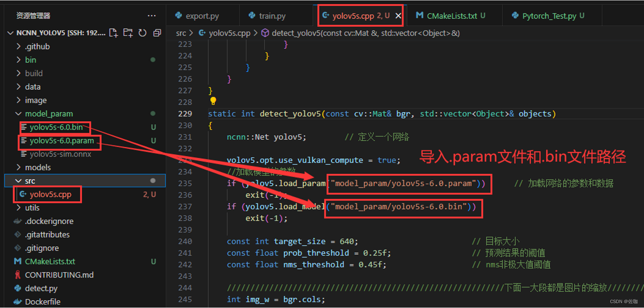The image size is (644, 308).
Task: Click the nms_threshold = 0.45f code line
Action: (x=307, y=265)
